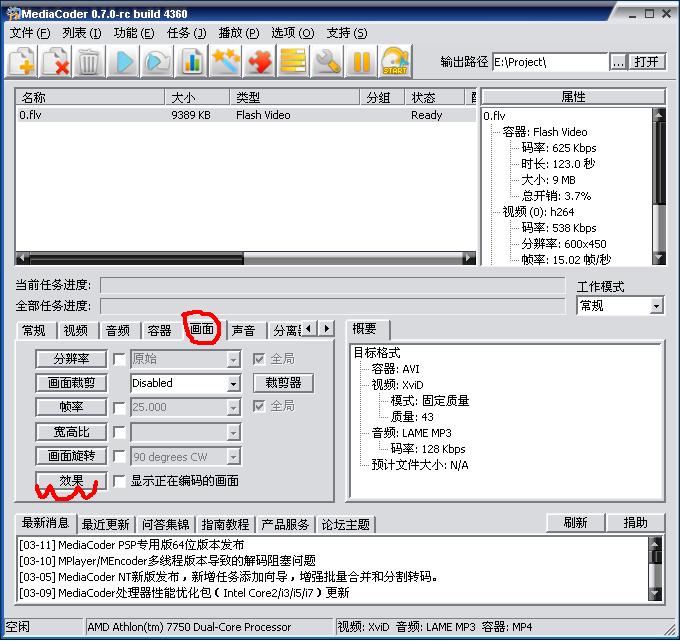
Task: Toggle the 分辨率 enable checkbox
Action: point(119,359)
